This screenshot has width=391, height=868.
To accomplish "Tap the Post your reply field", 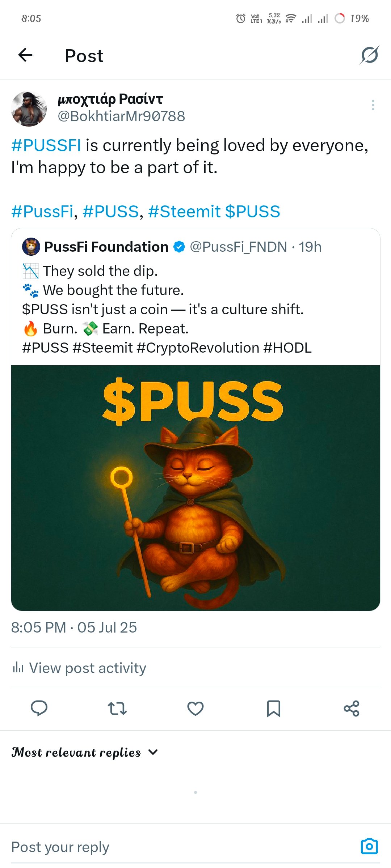I will point(181,847).
